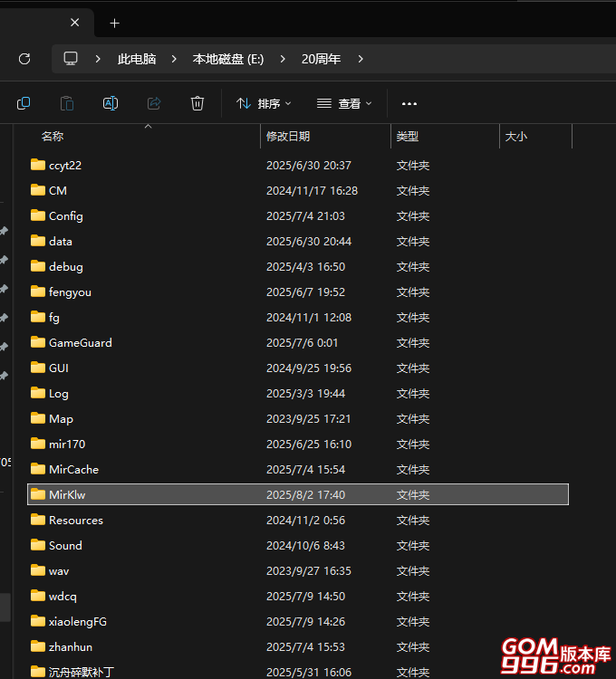Close the current Explorer tab
Image resolution: width=616 pixels, height=679 pixels.
coord(75,23)
